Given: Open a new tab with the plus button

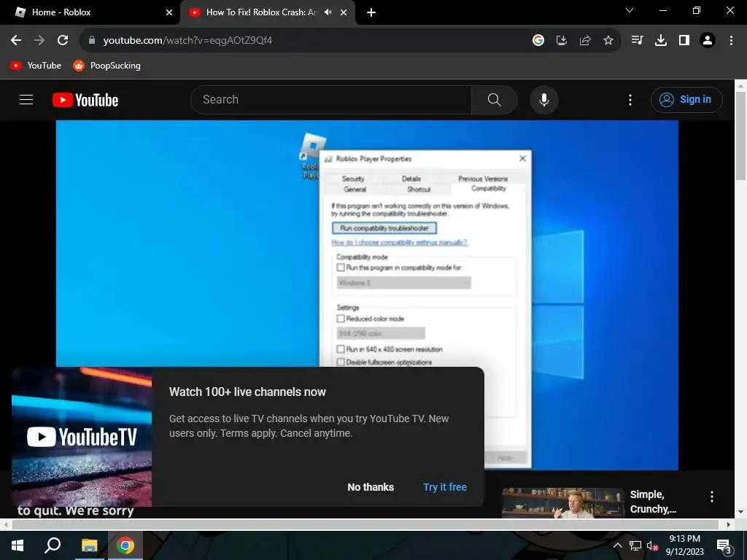Looking at the screenshot, I should (371, 12).
